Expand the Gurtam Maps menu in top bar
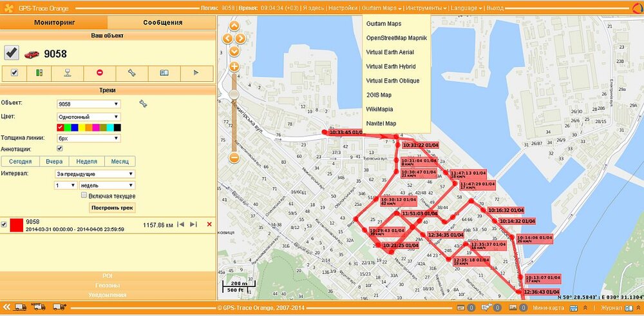Screen dimensions: 644x316 point(381,8)
